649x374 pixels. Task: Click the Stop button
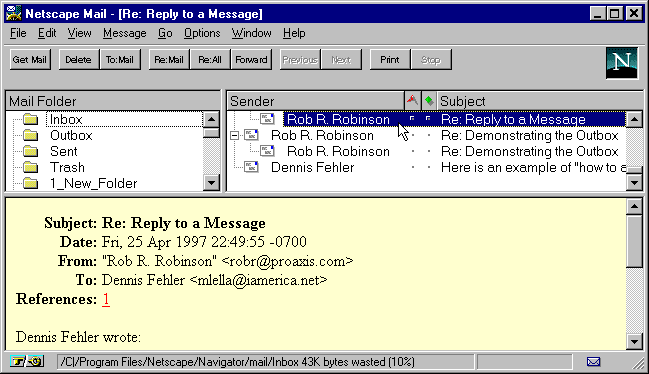[431, 60]
